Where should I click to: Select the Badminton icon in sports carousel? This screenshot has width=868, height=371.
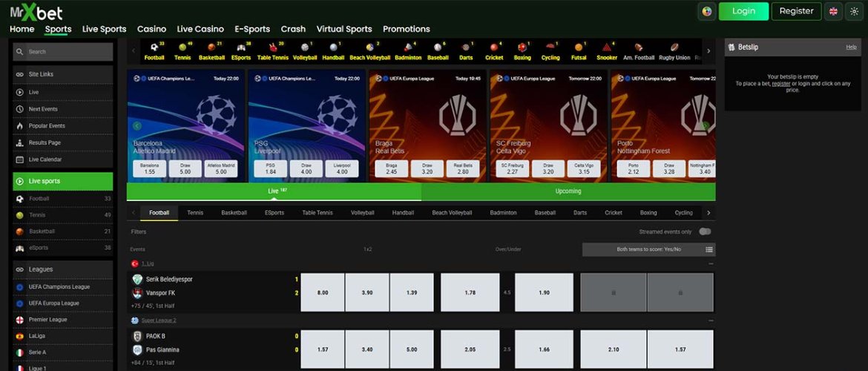[x=408, y=47]
